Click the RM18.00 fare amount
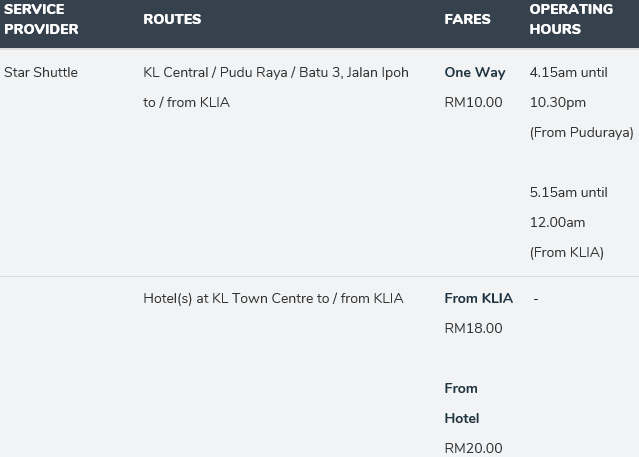This screenshot has width=639, height=457. pos(473,328)
